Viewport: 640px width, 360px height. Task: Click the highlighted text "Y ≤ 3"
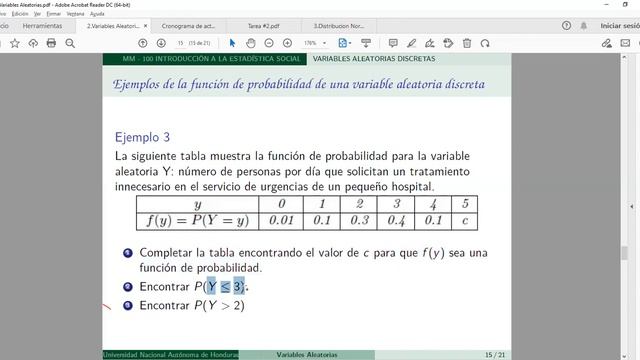point(226,287)
